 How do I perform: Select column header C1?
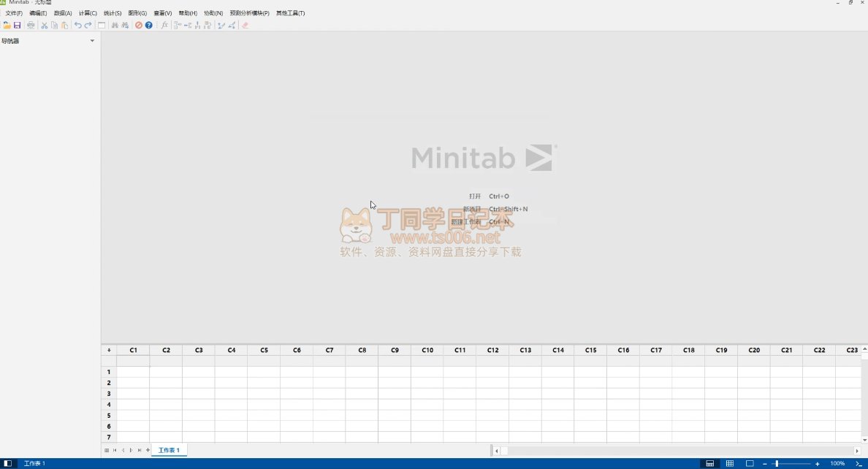(134, 350)
